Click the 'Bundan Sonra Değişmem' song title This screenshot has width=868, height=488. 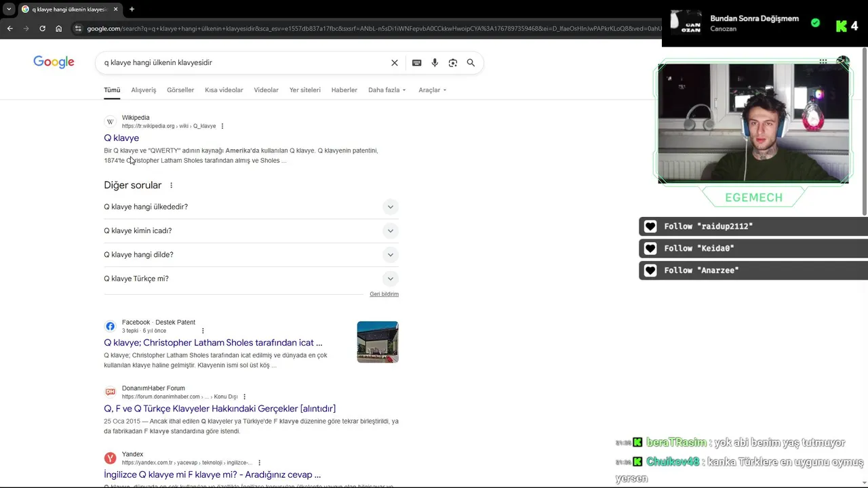[x=754, y=18]
